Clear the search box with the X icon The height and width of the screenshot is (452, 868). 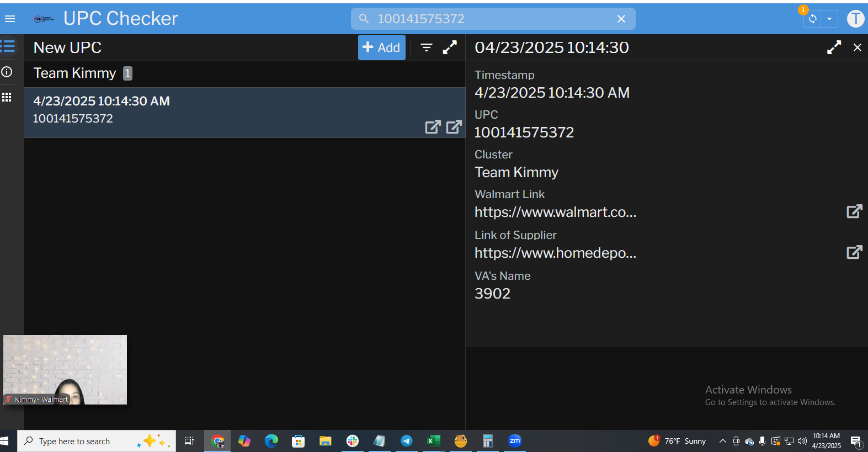(621, 19)
